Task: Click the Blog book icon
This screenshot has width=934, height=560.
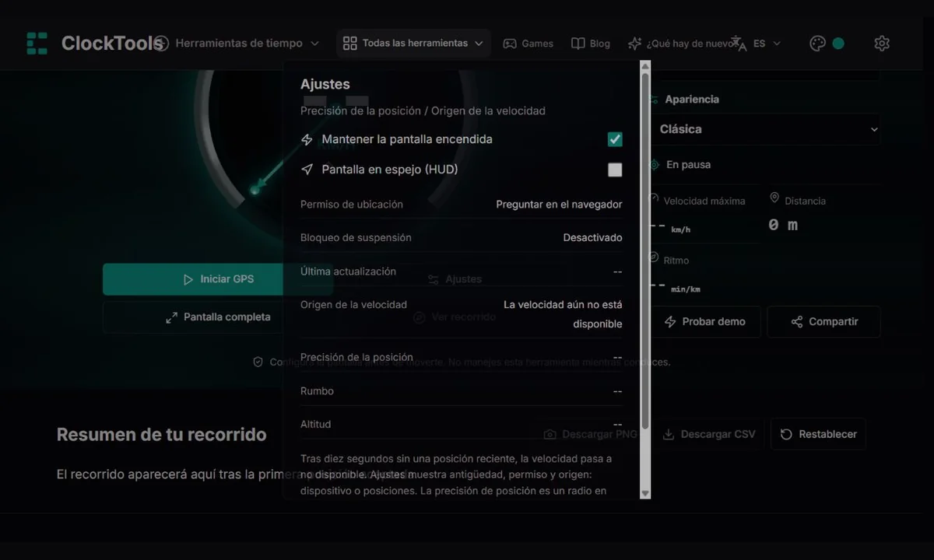Action: 578,44
